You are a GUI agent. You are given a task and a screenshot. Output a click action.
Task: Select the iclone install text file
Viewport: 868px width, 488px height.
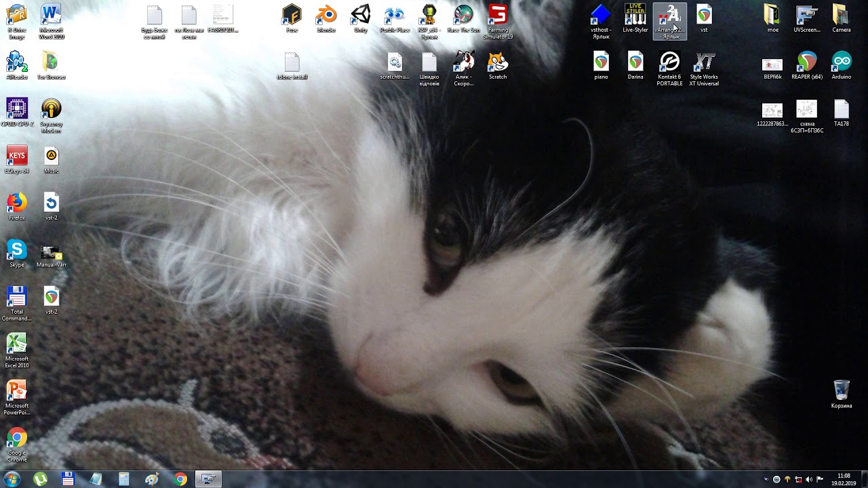tap(292, 66)
